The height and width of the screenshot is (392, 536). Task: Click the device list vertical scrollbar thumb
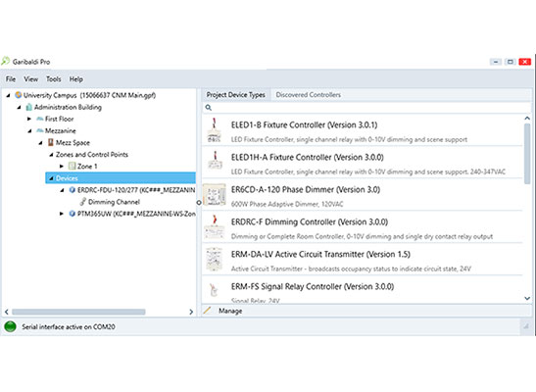pyautogui.click(x=527, y=154)
